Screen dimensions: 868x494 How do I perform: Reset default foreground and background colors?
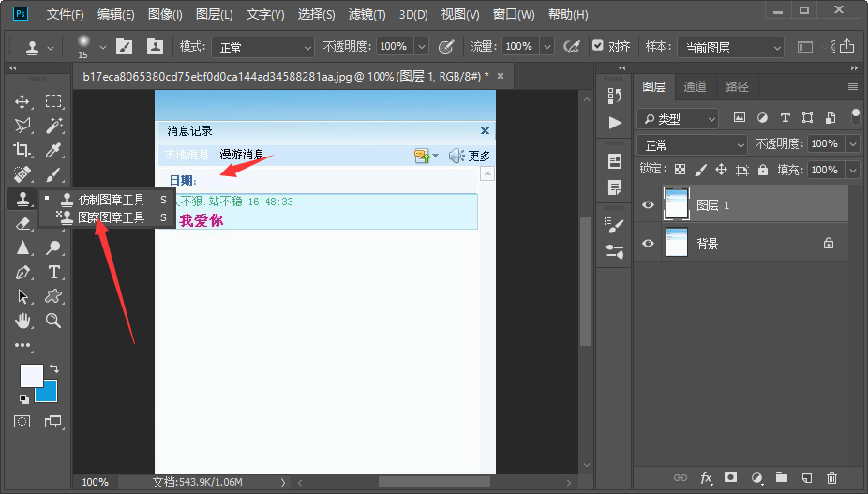(23, 398)
